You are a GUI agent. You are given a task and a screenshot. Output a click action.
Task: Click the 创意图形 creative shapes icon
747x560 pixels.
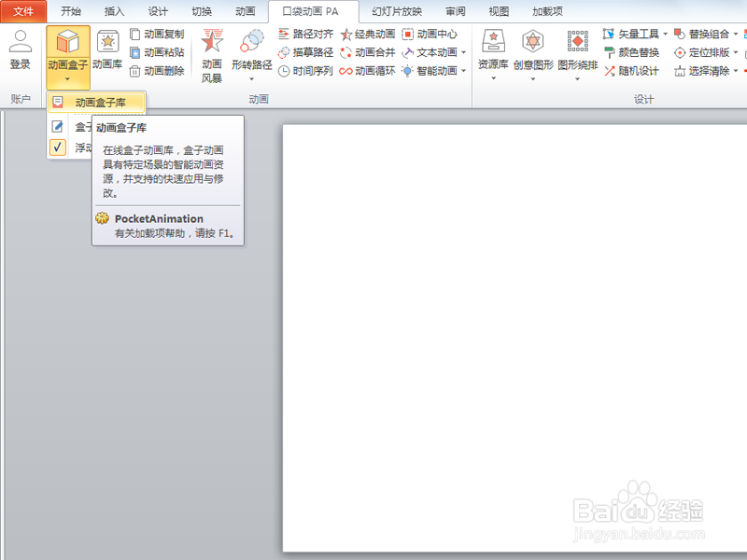533,41
